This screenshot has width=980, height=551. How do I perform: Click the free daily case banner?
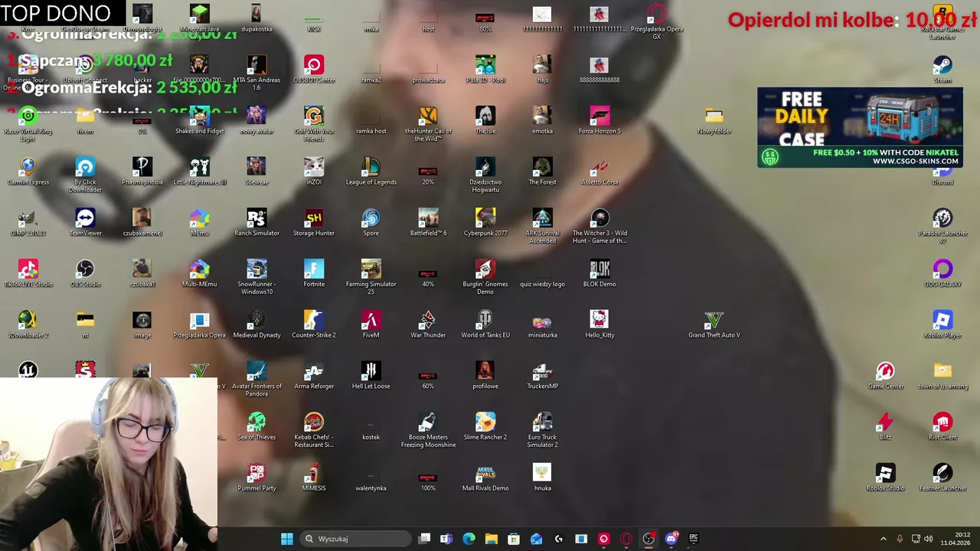(x=860, y=127)
